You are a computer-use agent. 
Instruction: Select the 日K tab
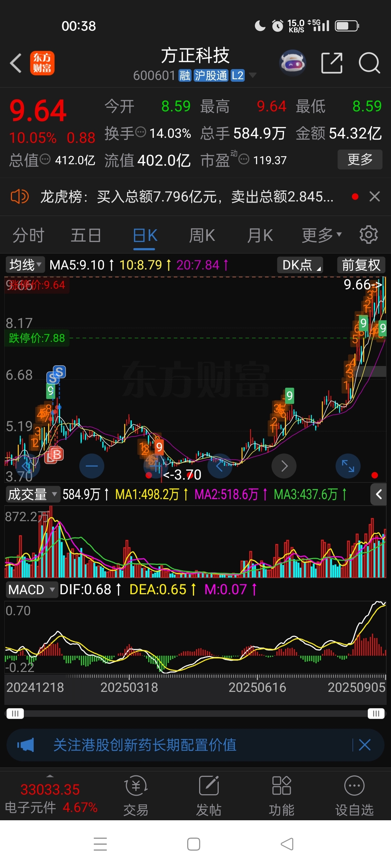pyautogui.click(x=145, y=235)
